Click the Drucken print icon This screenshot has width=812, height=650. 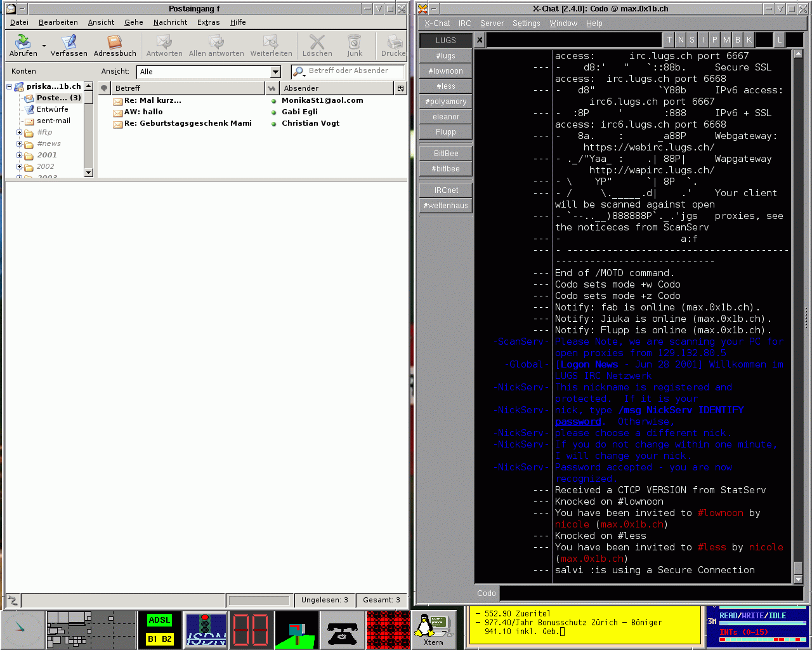[393, 45]
